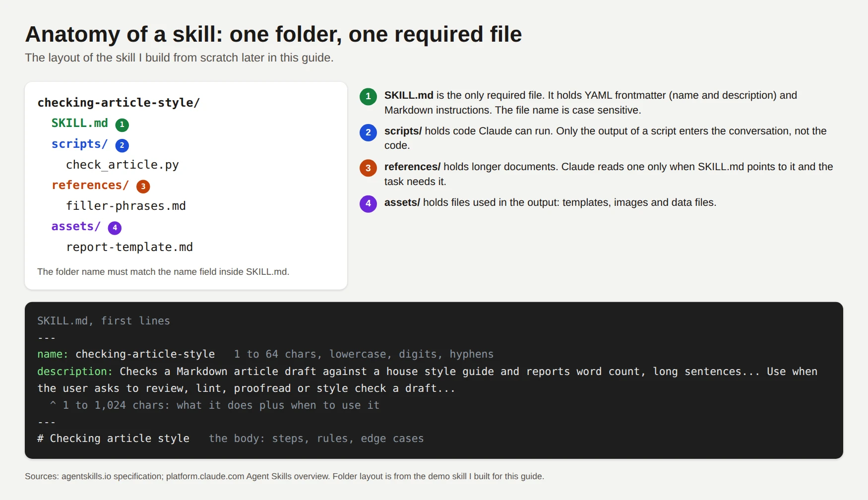Select green 'SKILL.md' entry in the folder tree
The image size is (868, 500).
(80, 123)
